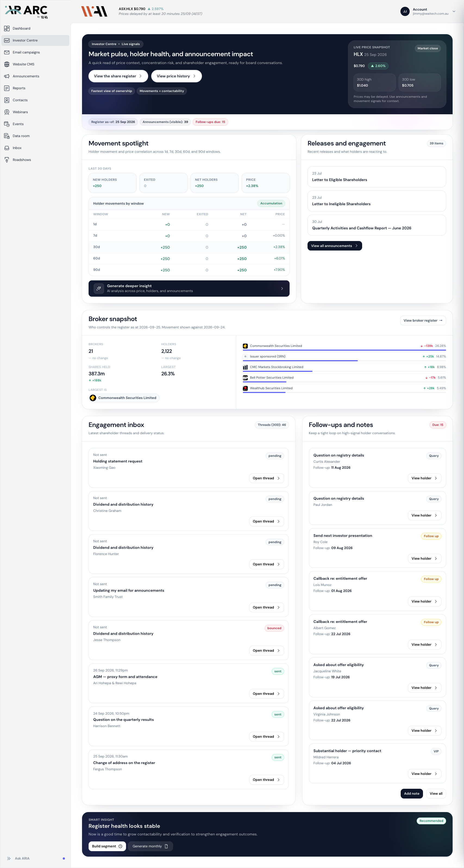The width and height of the screenshot is (464, 868).
Task: Expand Generate deeper insight panel
Action: [189, 289]
